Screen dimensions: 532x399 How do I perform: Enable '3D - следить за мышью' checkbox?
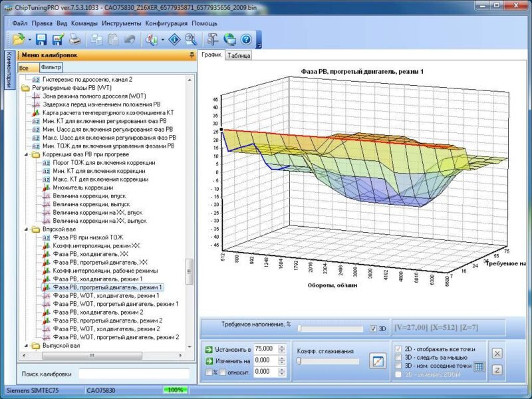[x=399, y=357]
